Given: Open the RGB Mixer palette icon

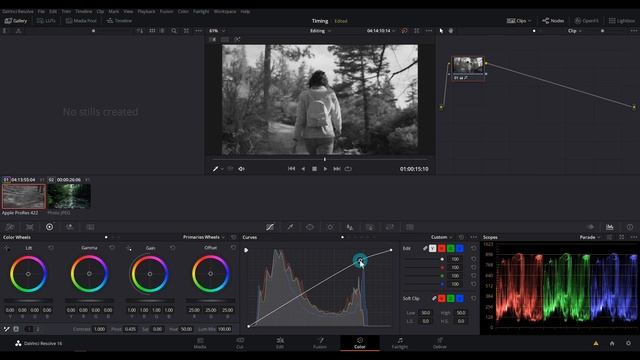Looking at the screenshot, I should tap(69, 227).
